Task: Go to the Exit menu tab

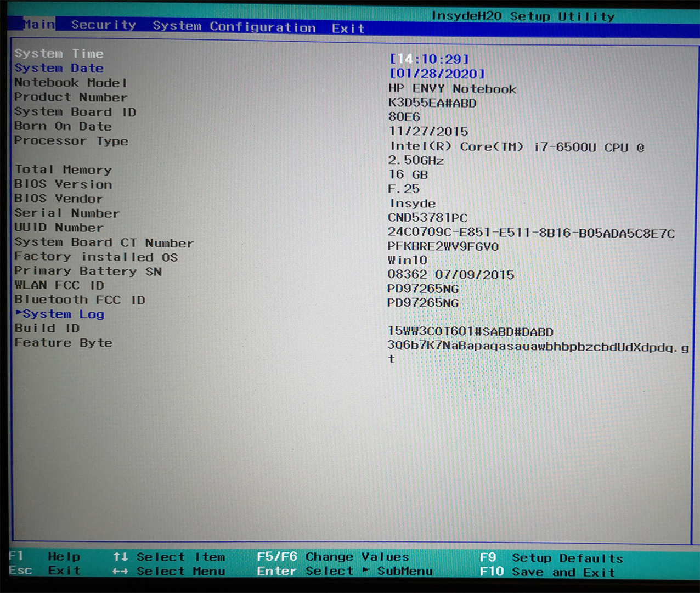Action: (348, 29)
